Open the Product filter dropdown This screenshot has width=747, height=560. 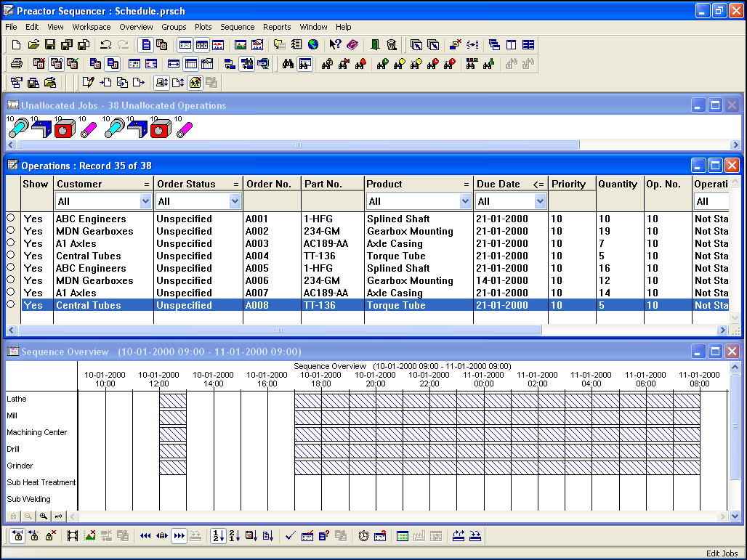(x=466, y=201)
